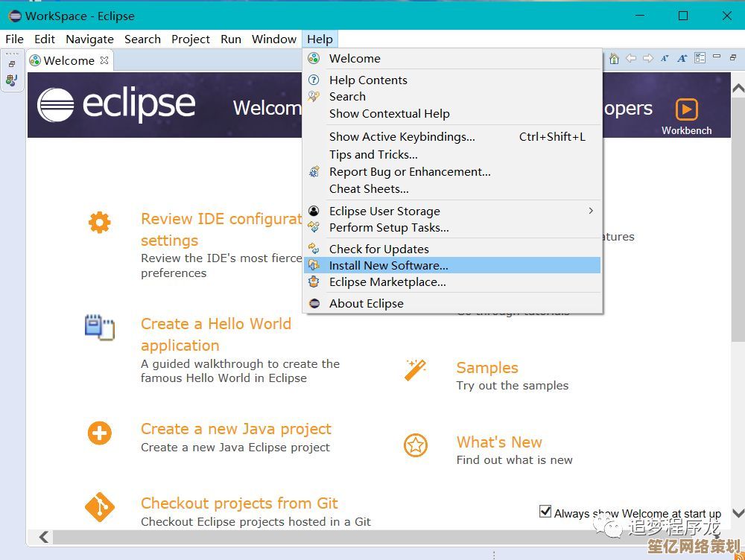Close the Welcome tab
Screen dimensions: 745x560
coord(104,60)
